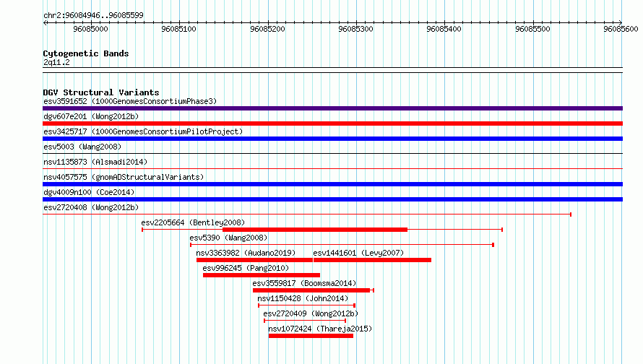Click ruler position 96085000
Viewport: 643px width, 364px height.
[x=90, y=29]
